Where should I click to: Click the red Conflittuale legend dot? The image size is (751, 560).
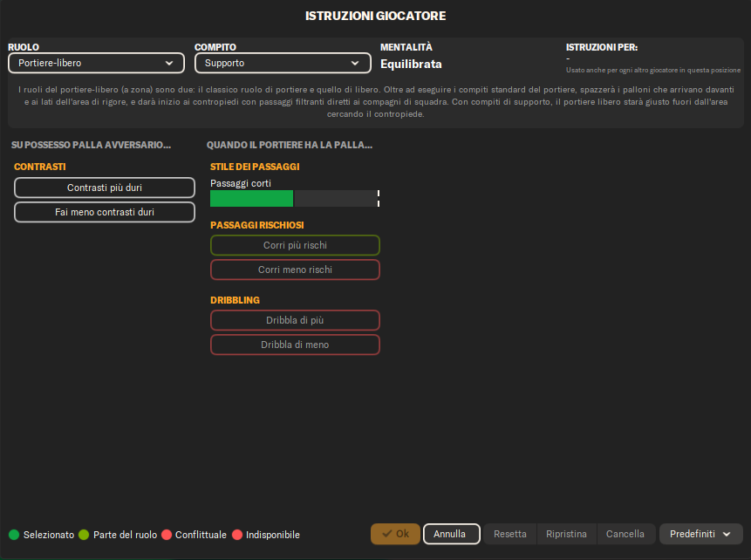pos(166,535)
